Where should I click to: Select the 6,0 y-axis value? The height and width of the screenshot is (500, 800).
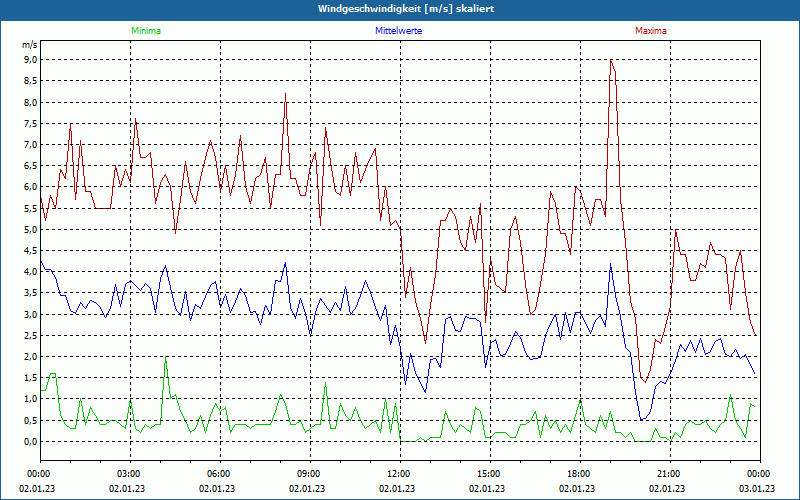[31, 187]
